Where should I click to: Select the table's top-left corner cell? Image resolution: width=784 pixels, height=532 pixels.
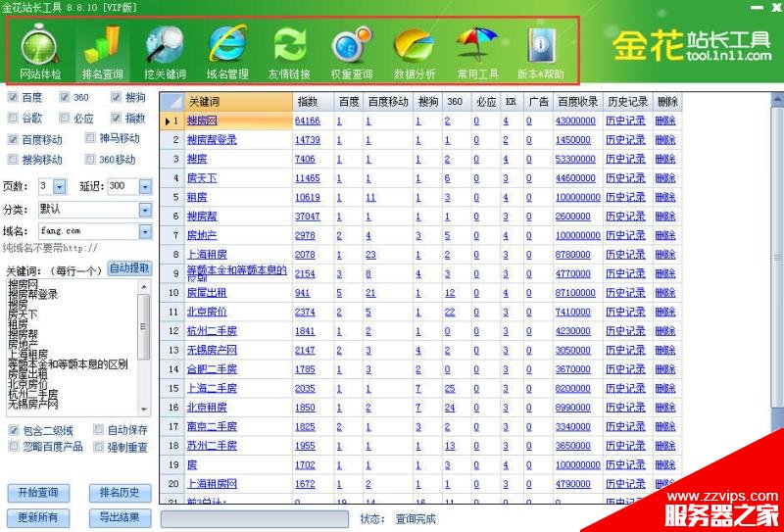(x=172, y=102)
